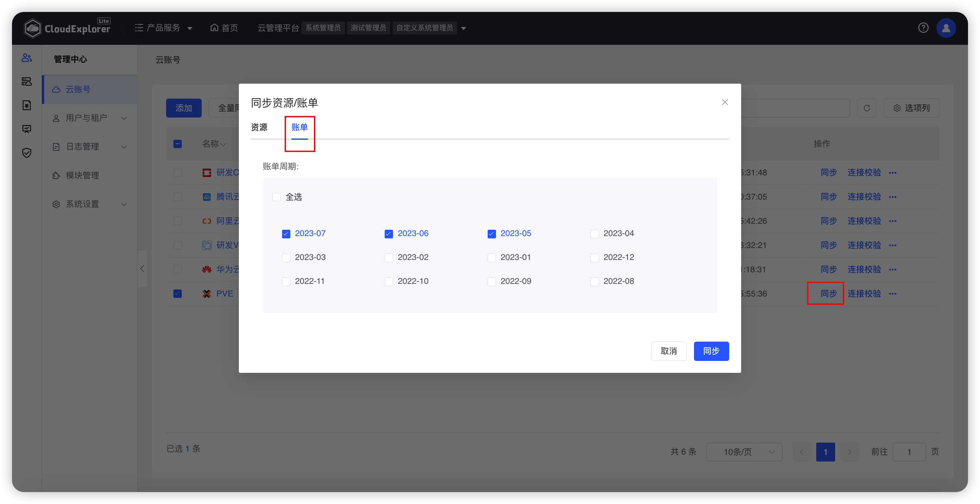The height and width of the screenshot is (504, 980).
Task: Expand the 日志管理 sidebar menu
Action: click(x=90, y=147)
